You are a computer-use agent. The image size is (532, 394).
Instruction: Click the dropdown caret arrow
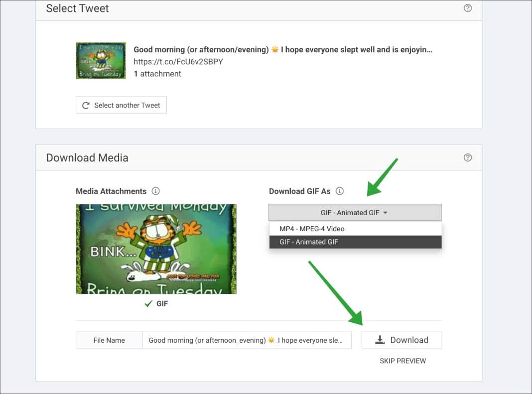[385, 213]
